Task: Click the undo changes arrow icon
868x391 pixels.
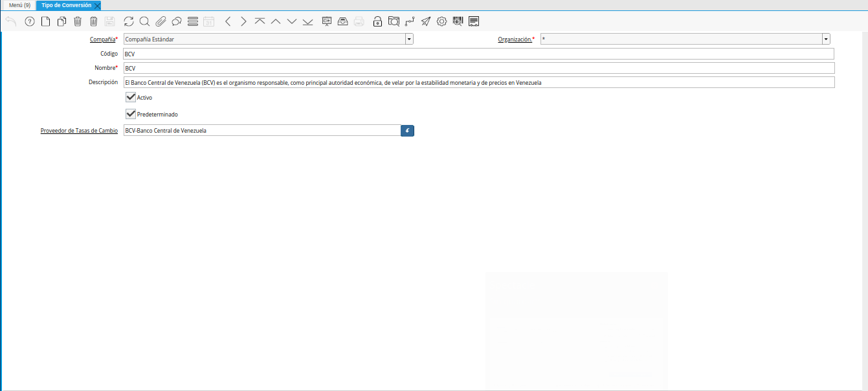Action: click(11, 21)
